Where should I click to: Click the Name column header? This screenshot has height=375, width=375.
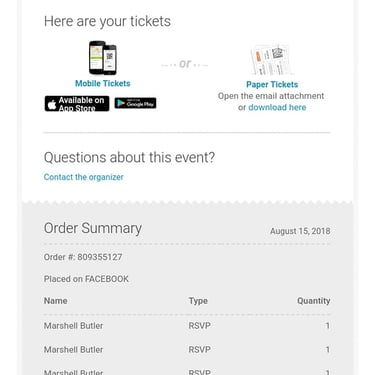coord(56,301)
